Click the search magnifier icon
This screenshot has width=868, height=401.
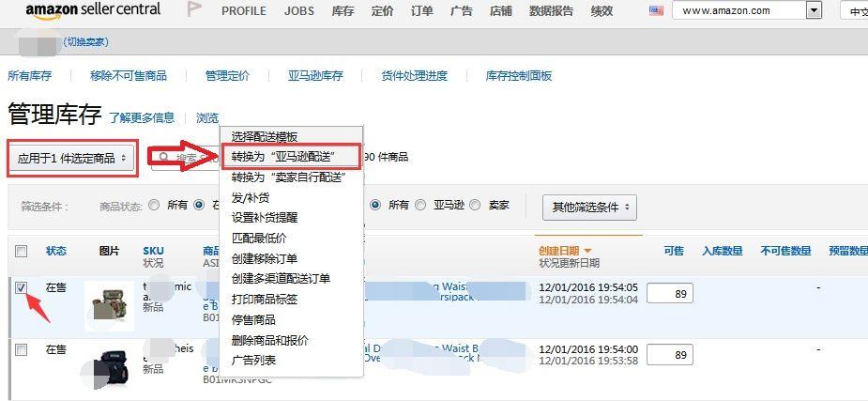coord(164,157)
